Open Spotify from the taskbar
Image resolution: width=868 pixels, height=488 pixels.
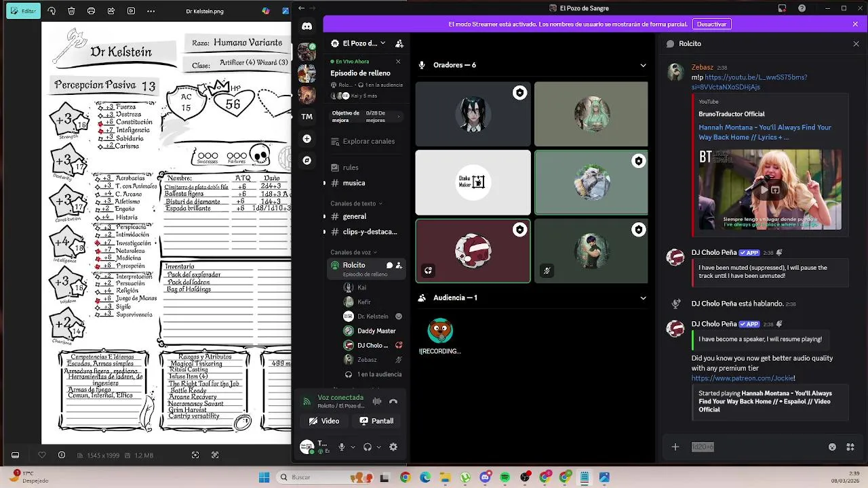pyautogui.click(x=505, y=477)
